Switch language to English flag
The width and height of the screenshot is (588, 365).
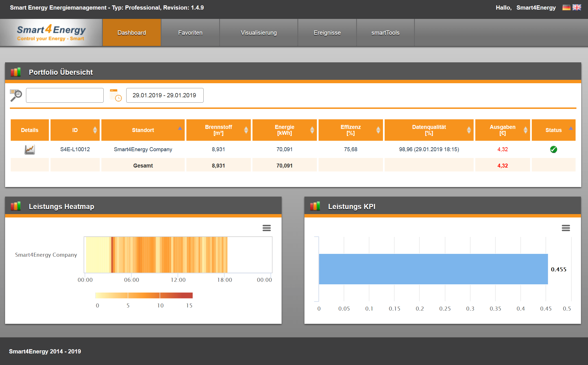coord(577,8)
